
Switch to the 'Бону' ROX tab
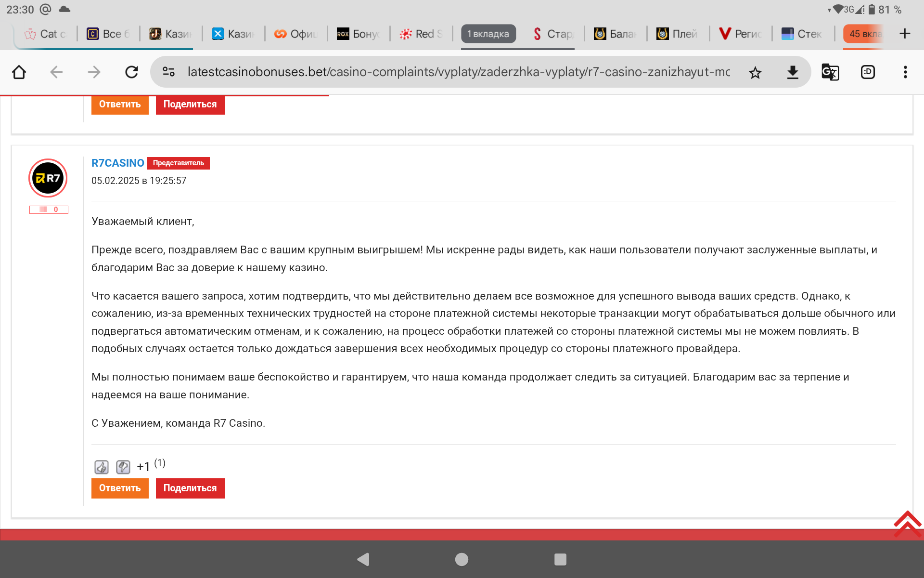pyautogui.click(x=359, y=34)
